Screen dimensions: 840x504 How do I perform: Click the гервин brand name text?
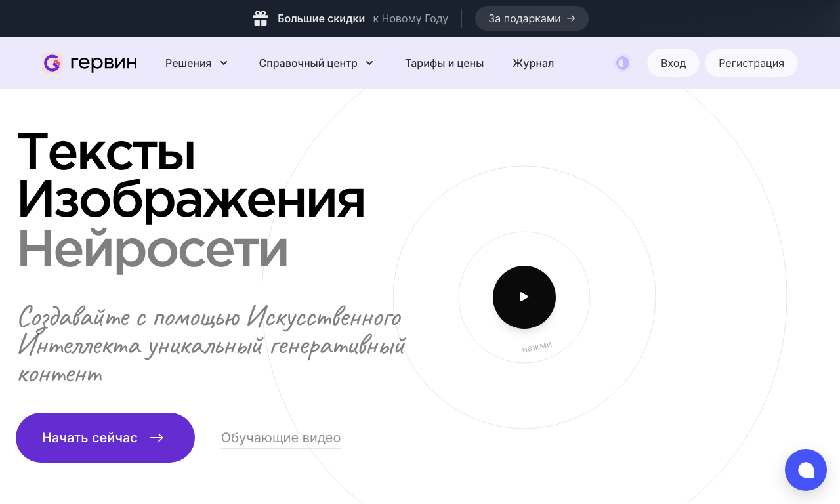[104, 63]
